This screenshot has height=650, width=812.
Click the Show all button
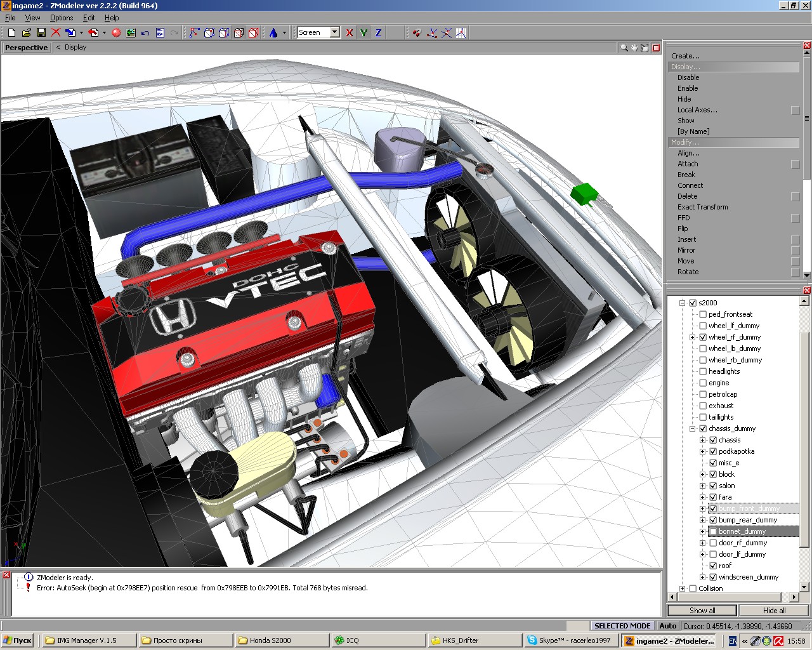tap(702, 611)
